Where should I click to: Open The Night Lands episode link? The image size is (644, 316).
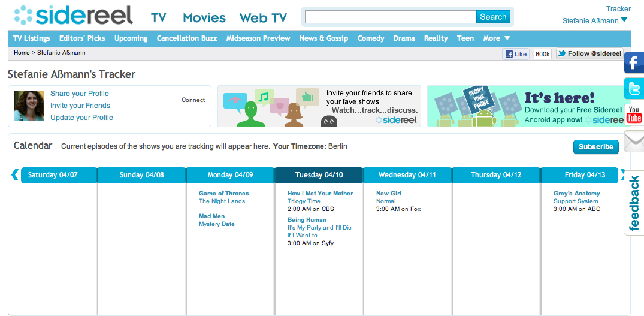click(222, 201)
